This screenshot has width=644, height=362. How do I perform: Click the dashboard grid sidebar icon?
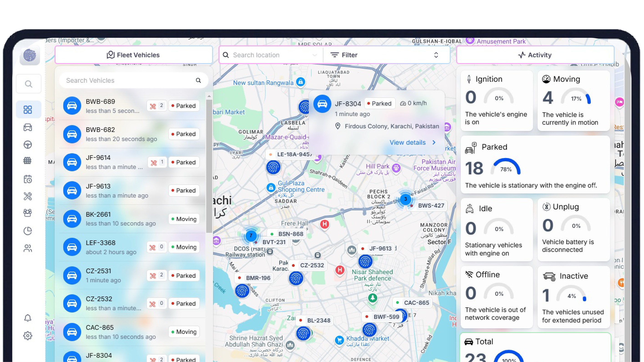pos(28,110)
